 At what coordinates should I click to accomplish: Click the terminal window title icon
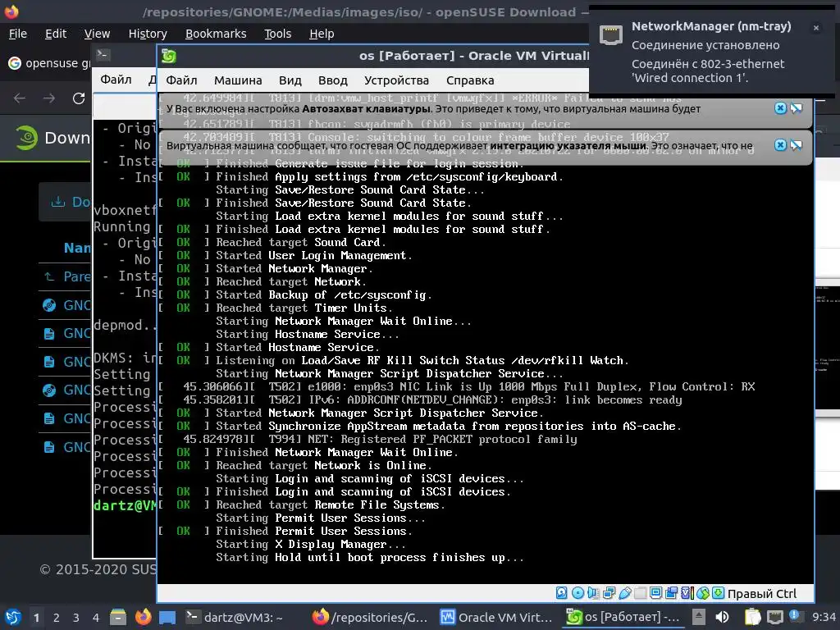pos(103,54)
